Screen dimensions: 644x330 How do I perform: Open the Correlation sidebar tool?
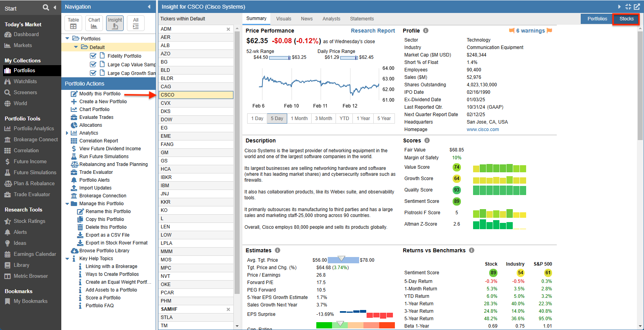tap(26, 151)
